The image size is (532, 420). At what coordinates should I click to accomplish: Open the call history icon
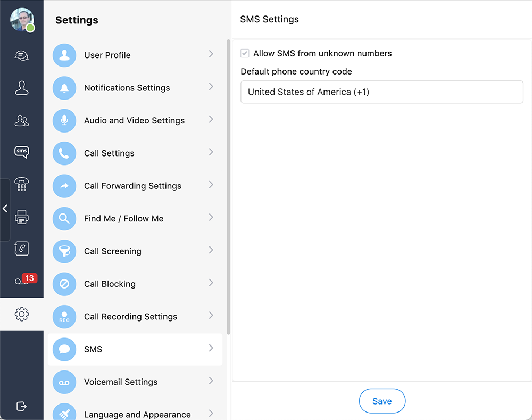(22, 248)
